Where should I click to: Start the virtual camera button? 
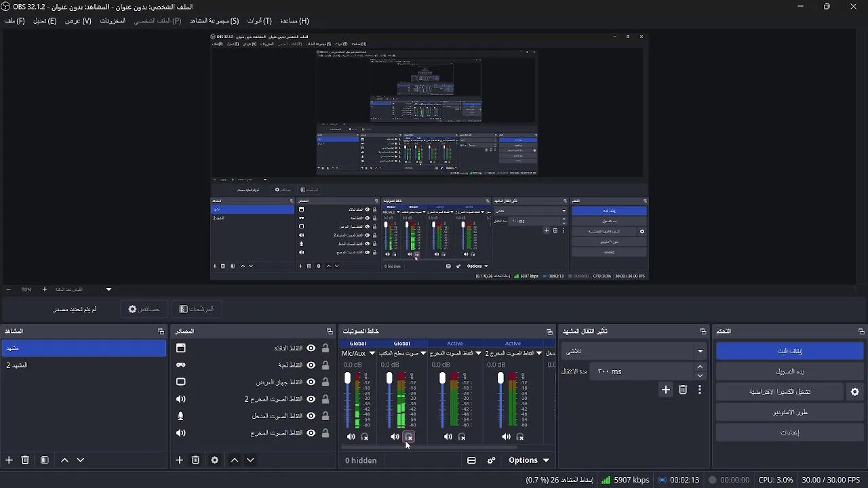(780, 392)
